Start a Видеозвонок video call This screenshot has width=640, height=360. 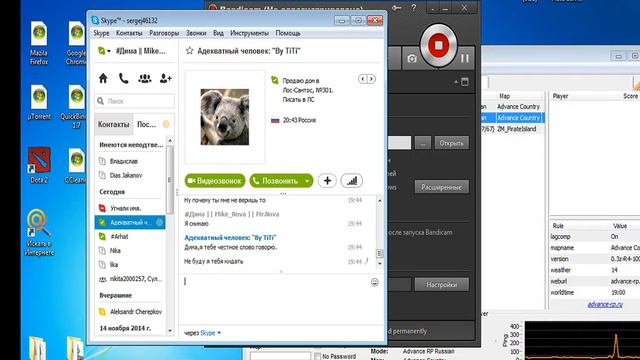[215, 181]
